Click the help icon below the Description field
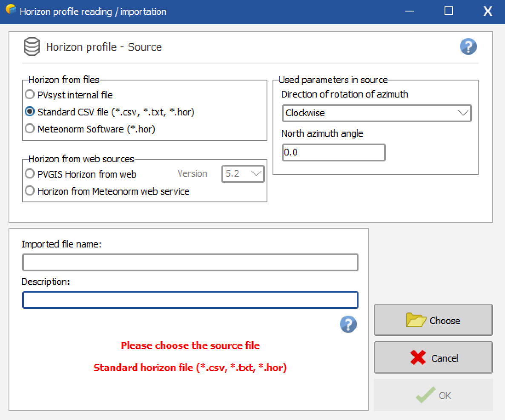 tap(348, 325)
